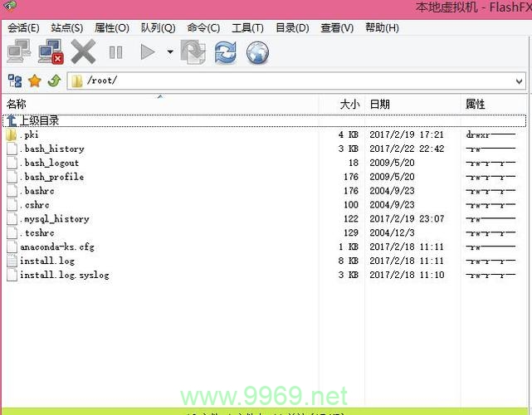This screenshot has width=532, height=415.
Task: Select the .pki folder
Action: [x=29, y=134]
